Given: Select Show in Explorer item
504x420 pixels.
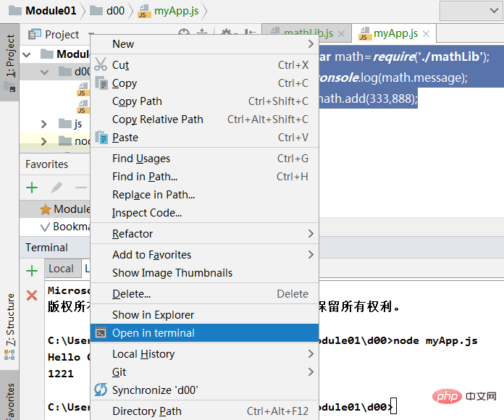Looking at the screenshot, I should (204, 315).
